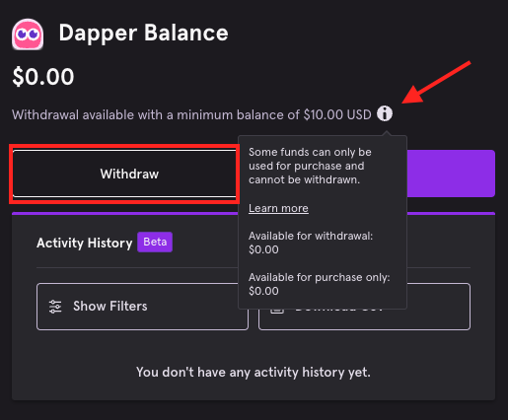Image resolution: width=508 pixels, height=420 pixels.
Task: Select the Activity History heading
Action: 85,244
